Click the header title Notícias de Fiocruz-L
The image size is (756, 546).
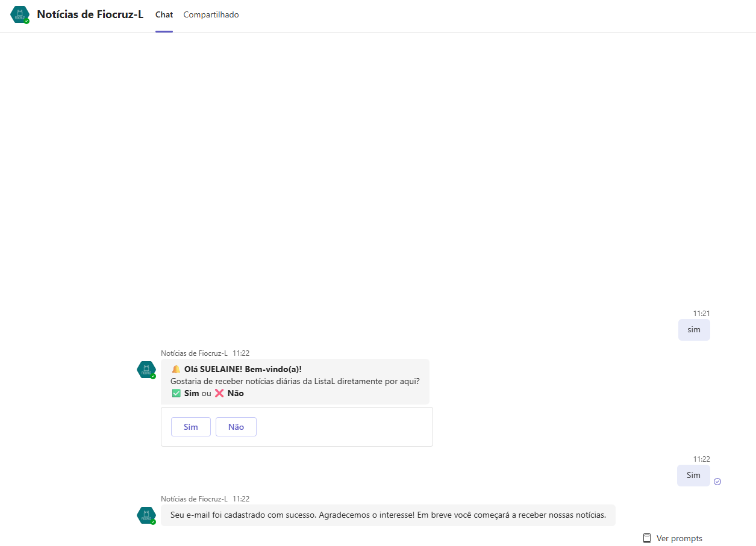[x=90, y=14]
